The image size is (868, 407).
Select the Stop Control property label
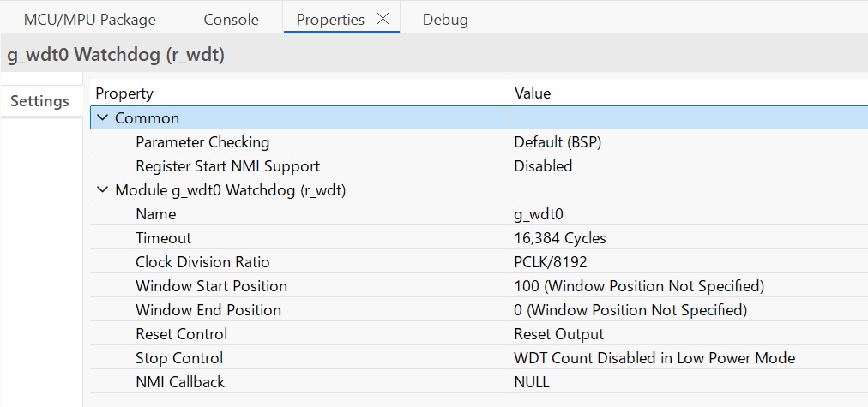click(179, 358)
